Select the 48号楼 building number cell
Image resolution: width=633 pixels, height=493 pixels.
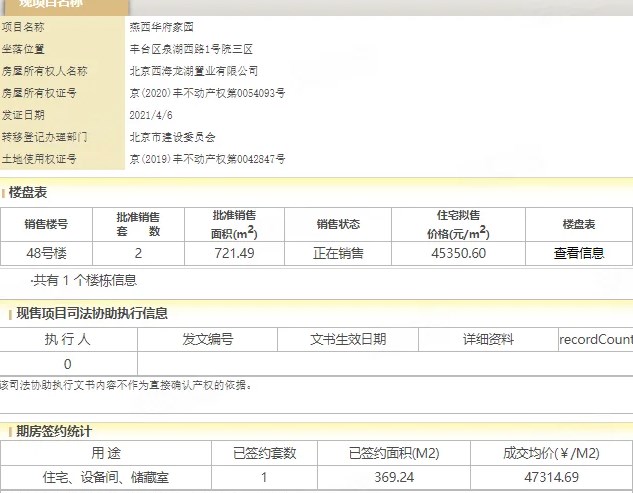pos(46,253)
